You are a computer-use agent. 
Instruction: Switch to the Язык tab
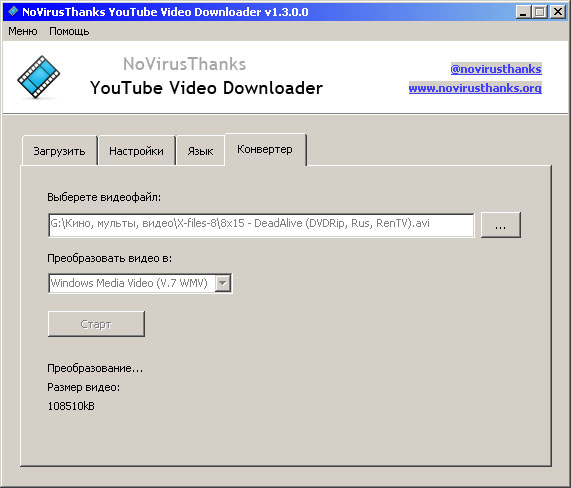[x=200, y=151]
